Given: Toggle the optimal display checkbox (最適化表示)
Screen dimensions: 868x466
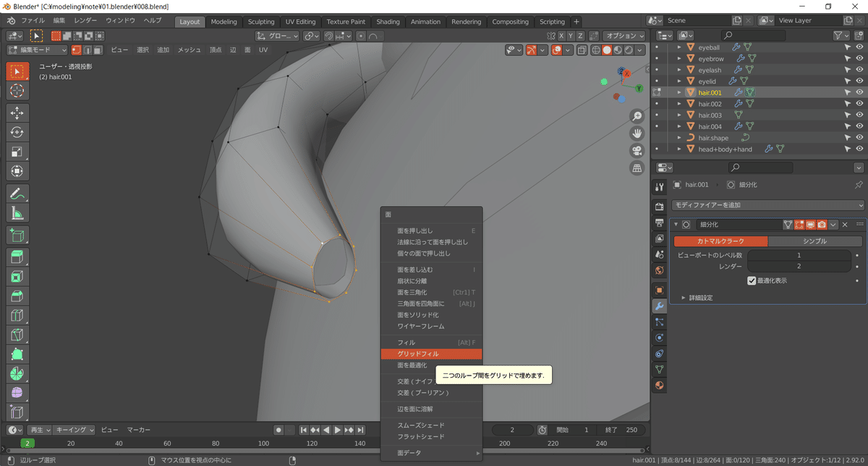Looking at the screenshot, I should click(752, 281).
